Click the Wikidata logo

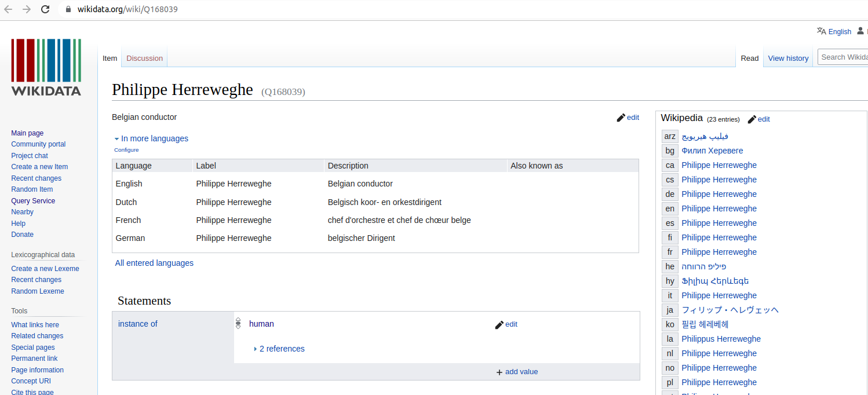click(x=46, y=67)
